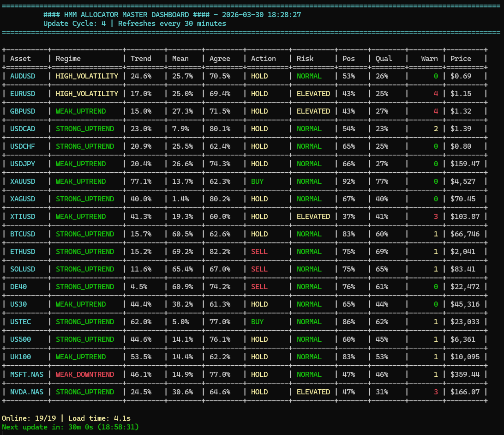This screenshot has height=435, width=504.
Task: Click the 4.5% trend value for DE40
Action: [x=139, y=287]
